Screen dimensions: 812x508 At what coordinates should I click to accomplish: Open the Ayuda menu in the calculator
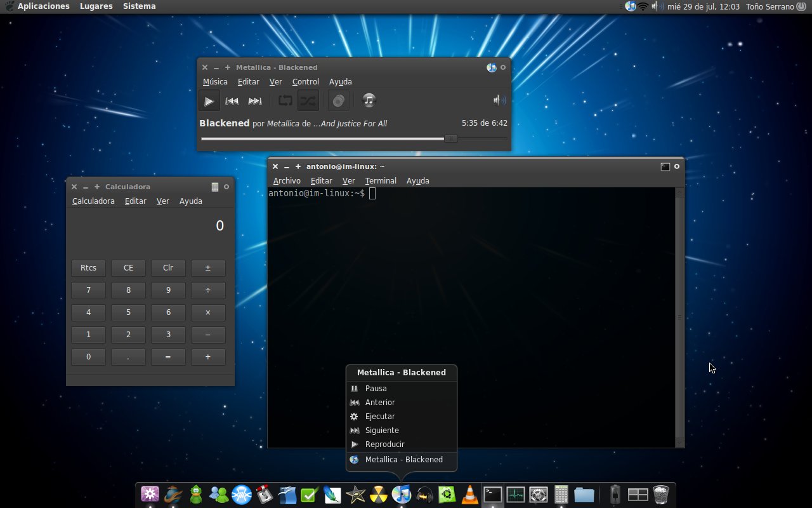(x=191, y=201)
